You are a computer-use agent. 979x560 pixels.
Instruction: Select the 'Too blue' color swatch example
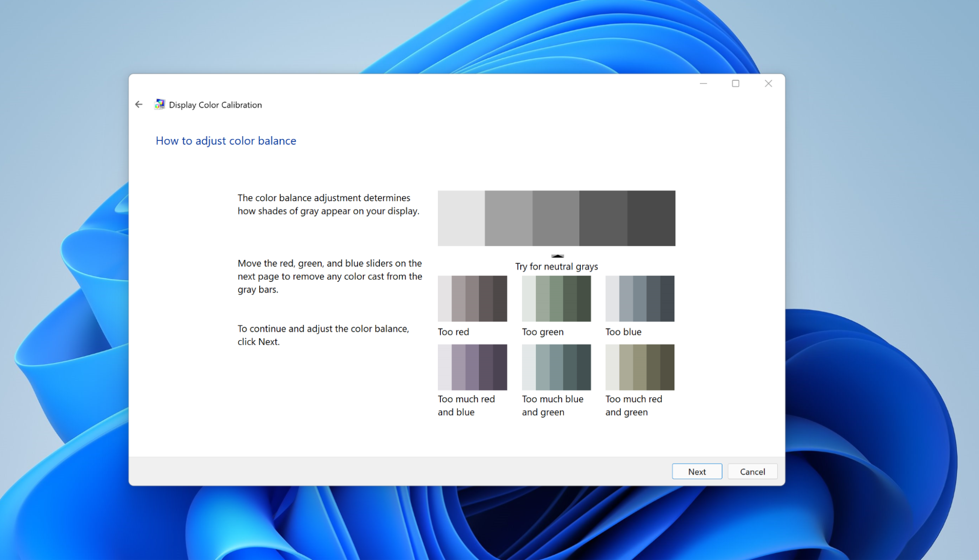click(640, 298)
